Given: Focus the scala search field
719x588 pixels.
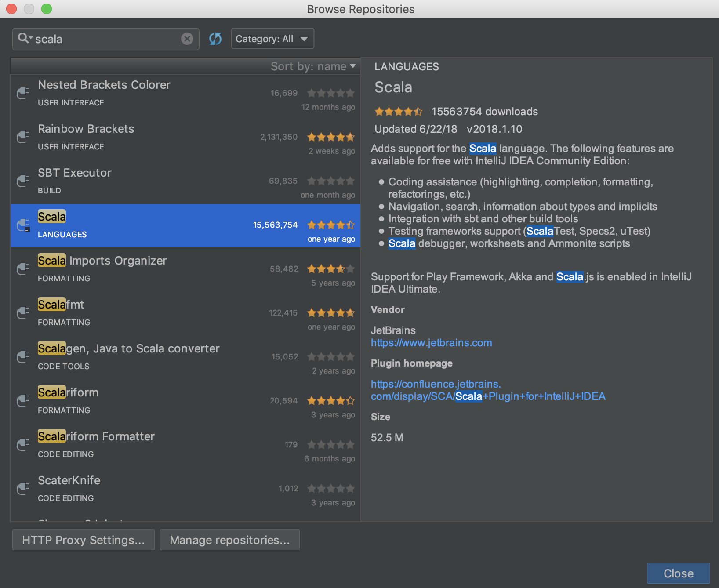Looking at the screenshot, I should point(106,39).
